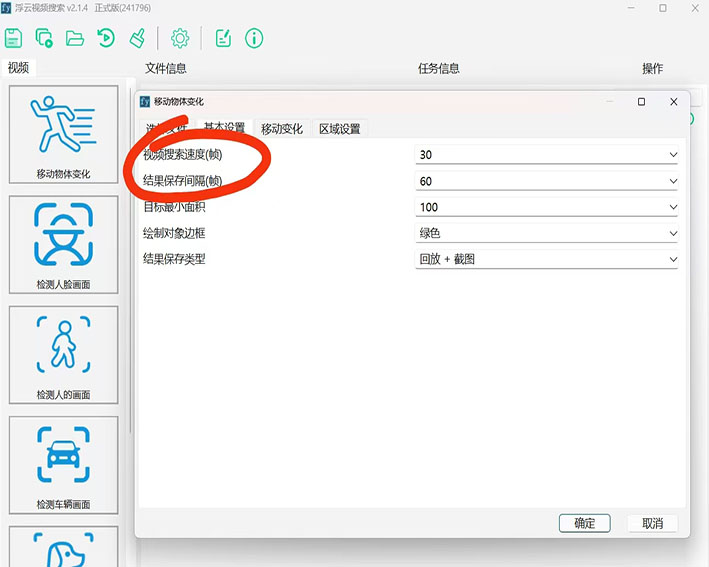Open the info circle icon
Viewport: 709px width, 567px height.
(254, 39)
